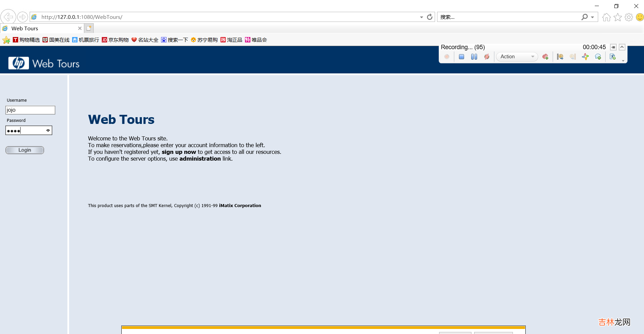Open the Action dropdown in recording bar

(517, 57)
